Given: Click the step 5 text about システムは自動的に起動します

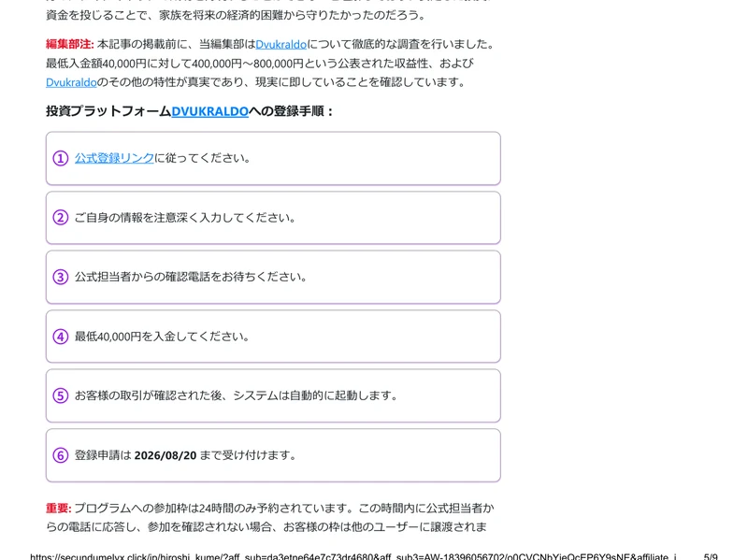Looking at the screenshot, I should point(237,395).
